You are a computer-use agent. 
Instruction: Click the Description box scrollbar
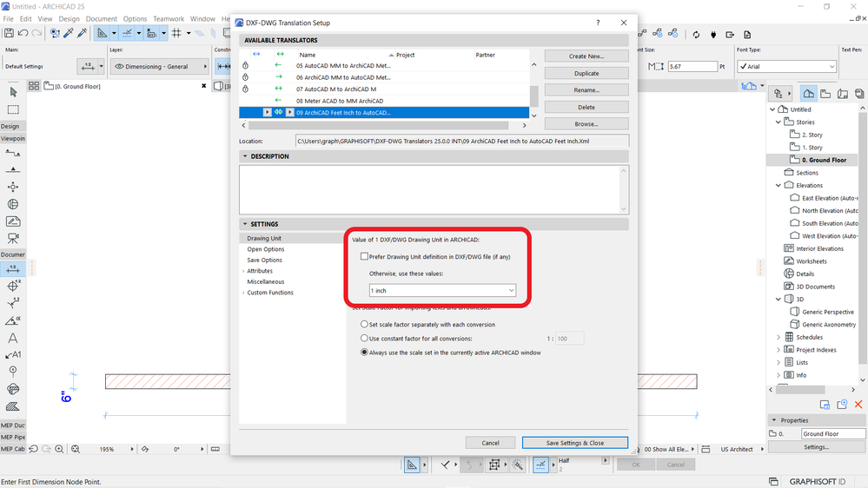tap(623, 190)
